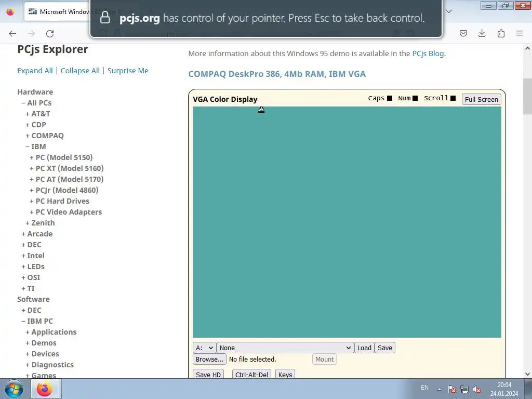Image resolution: width=532 pixels, height=399 pixels.
Task: Open the taskbar clock showing 20:04
Action: (x=504, y=389)
